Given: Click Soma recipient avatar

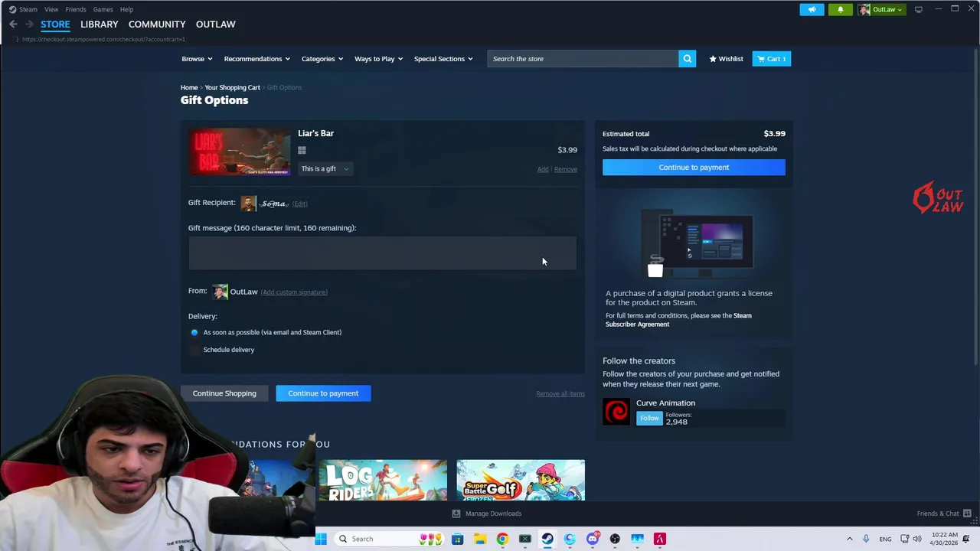Looking at the screenshot, I should tap(248, 203).
